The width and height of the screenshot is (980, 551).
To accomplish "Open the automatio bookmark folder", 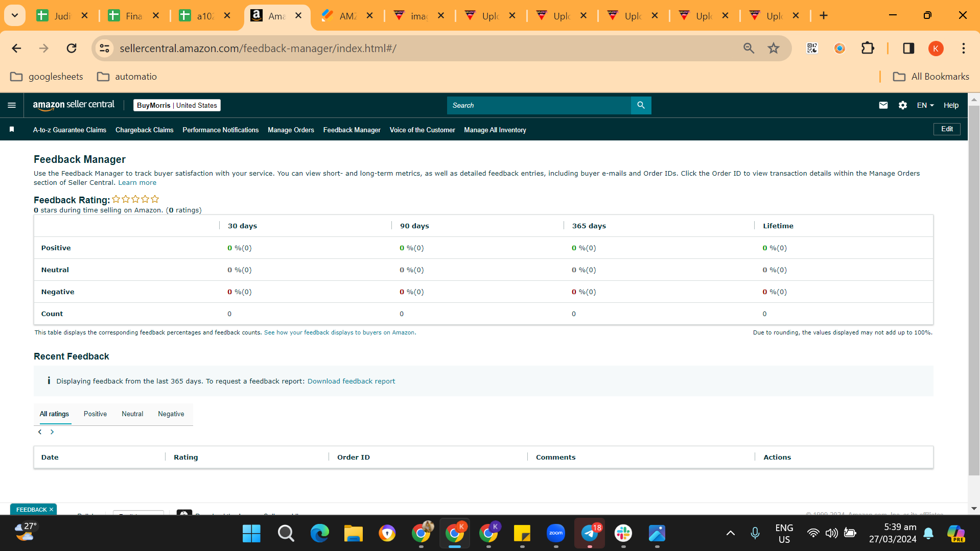I will coord(127,77).
